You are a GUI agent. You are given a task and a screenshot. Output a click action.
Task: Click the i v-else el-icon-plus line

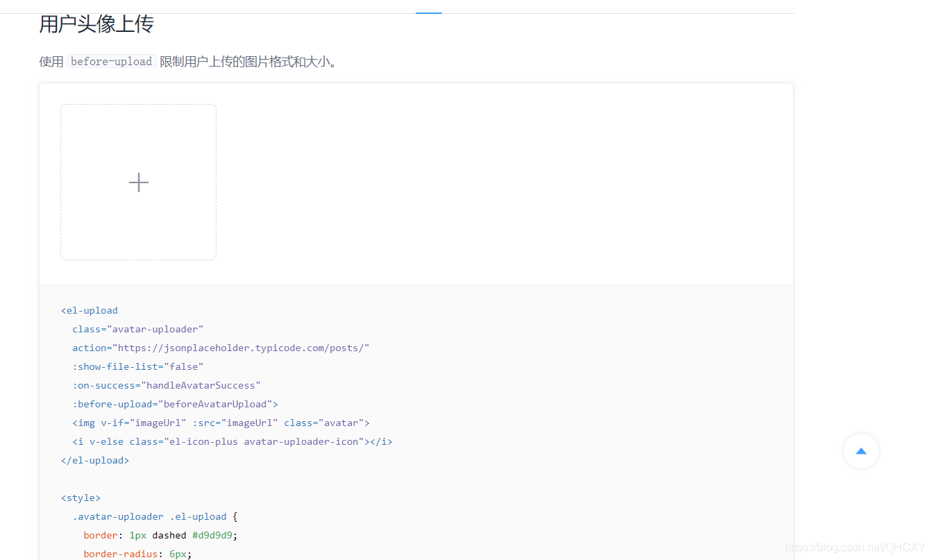[232, 441]
